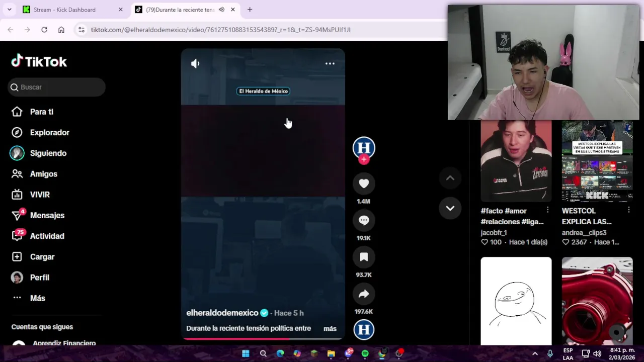Seek using the video progress bar
Image resolution: width=644 pixels, height=362 pixels.
coord(263,338)
